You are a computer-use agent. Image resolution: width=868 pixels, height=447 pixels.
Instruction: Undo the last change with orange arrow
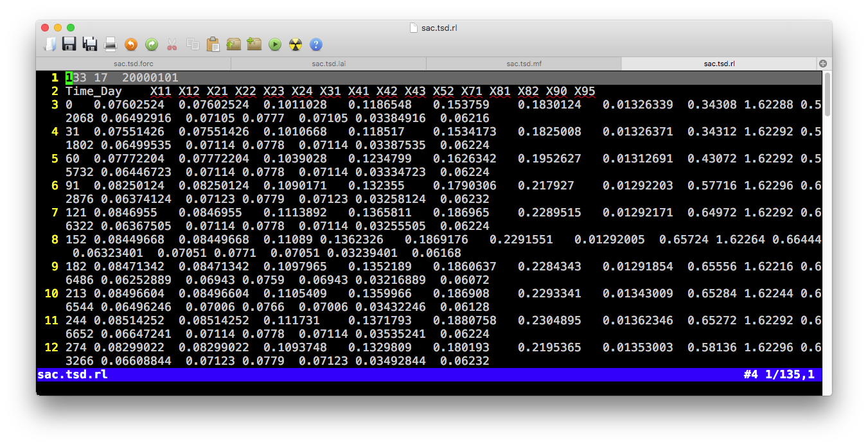point(131,44)
